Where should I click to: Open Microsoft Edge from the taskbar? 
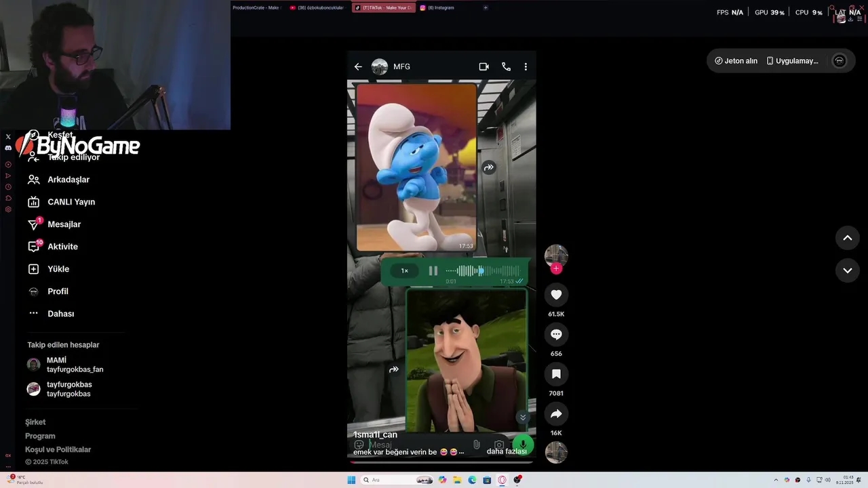[473, 480]
